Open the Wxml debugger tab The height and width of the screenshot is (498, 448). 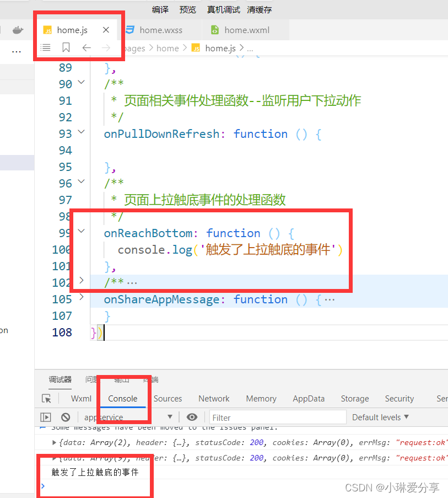point(81,399)
